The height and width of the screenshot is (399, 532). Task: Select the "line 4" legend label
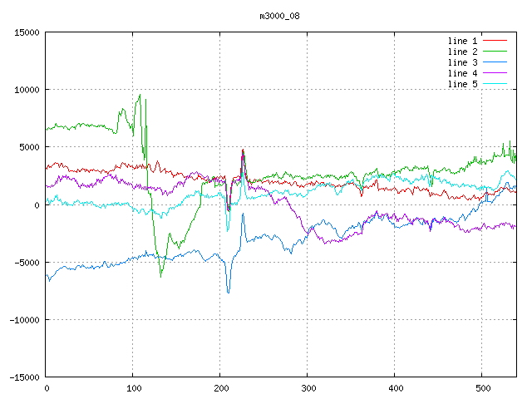pos(462,73)
